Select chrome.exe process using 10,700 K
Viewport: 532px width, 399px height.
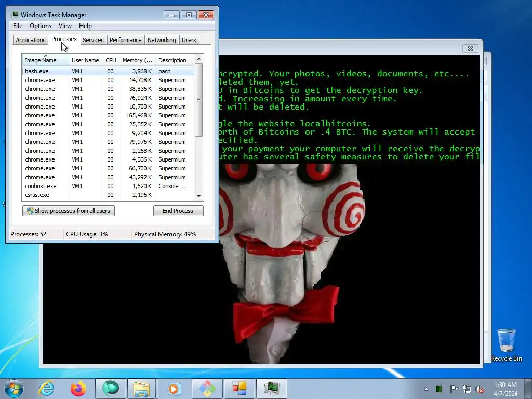108,107
